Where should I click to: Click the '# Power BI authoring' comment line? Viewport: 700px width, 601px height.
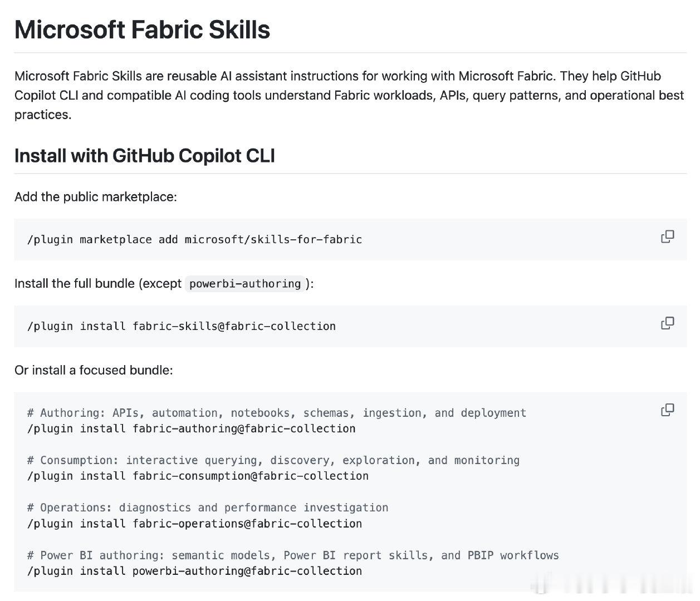tap(293, 555)
